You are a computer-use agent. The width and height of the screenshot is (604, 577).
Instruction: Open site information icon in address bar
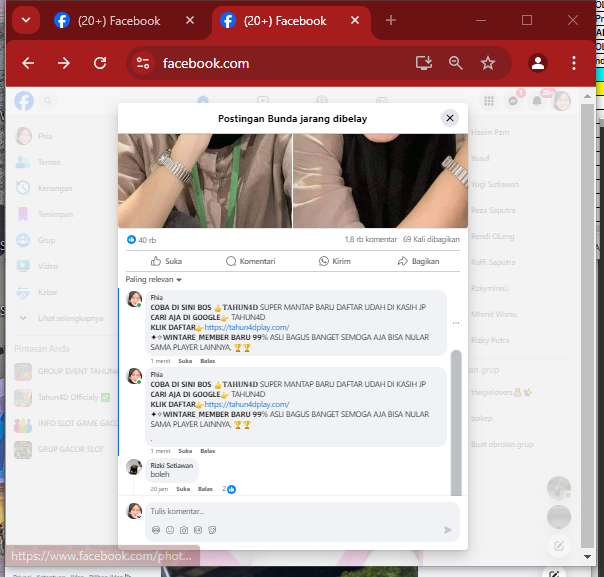click(143, 63)
